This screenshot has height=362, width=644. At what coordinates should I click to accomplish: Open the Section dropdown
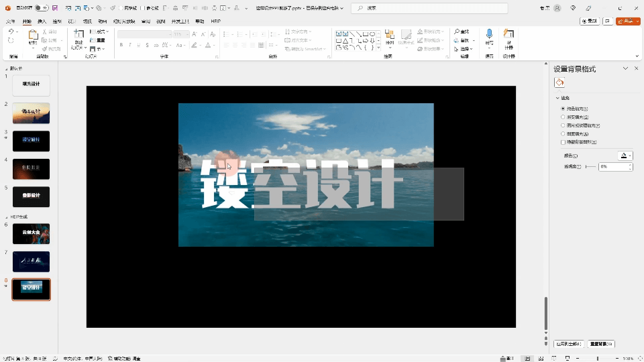97,49
